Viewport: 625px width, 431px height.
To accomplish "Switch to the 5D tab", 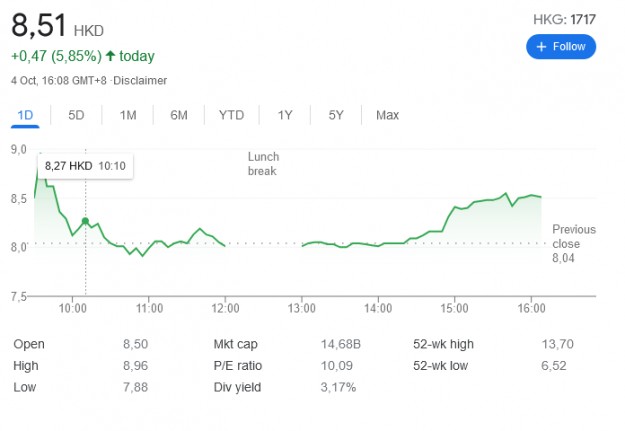I will tap(76, 115).
